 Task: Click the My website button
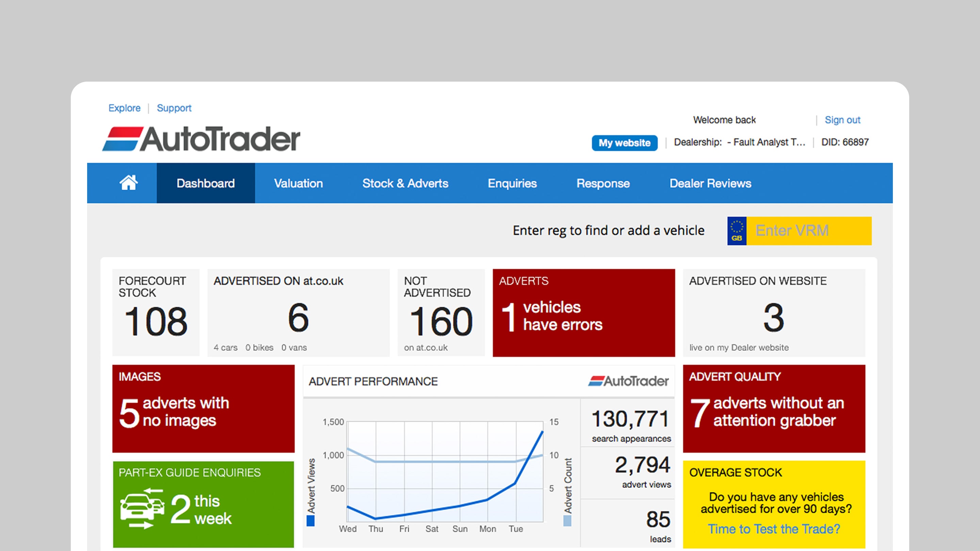point(624,143)
